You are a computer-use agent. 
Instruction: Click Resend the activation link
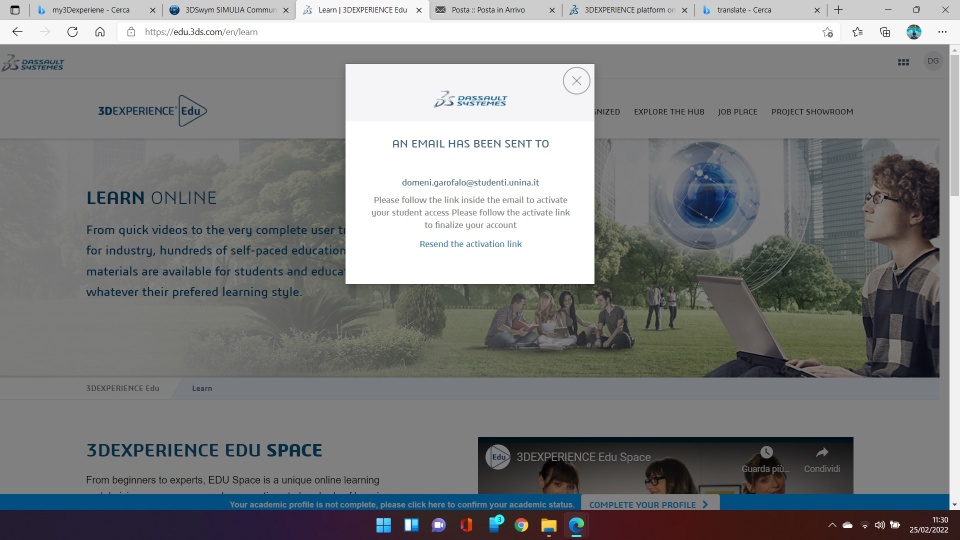click(470, 244)
